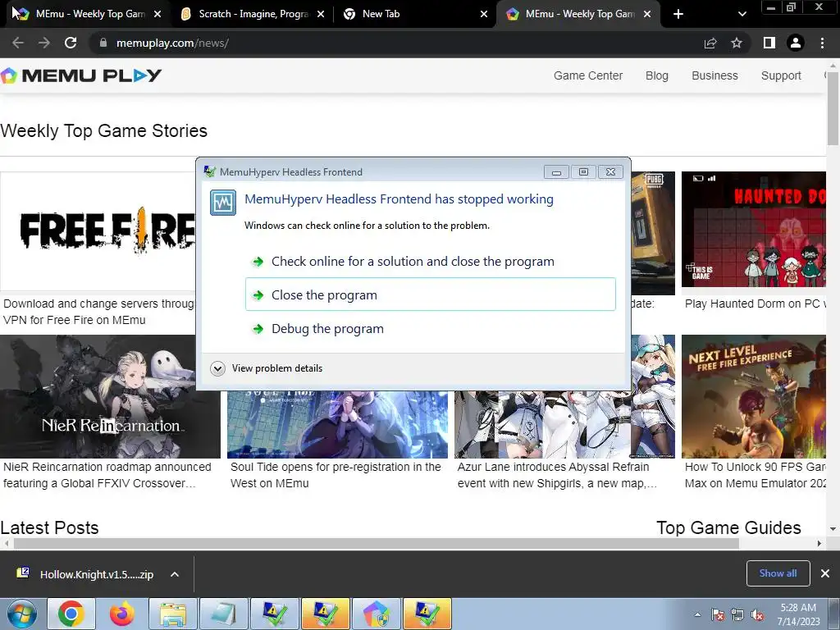Open Chrome's three-dot menu
Viewport: 840px width, 630px height.
pyautogui.click(x=822, y=43)
